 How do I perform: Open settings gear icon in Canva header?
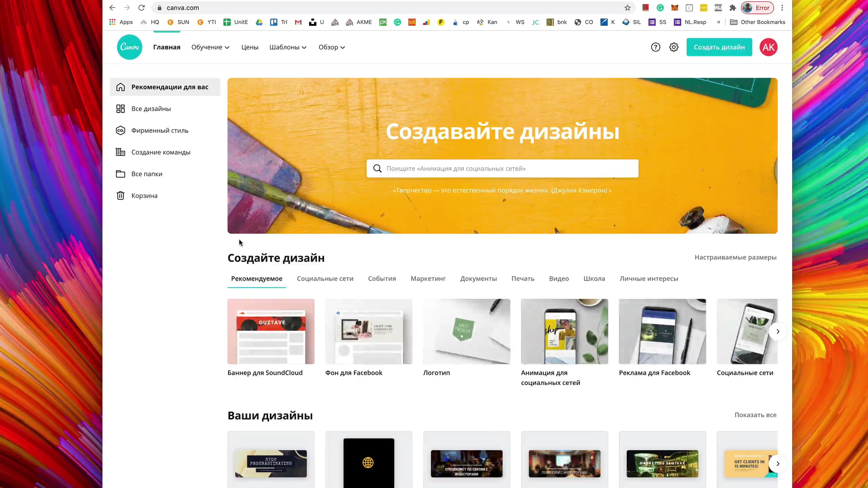674,47
